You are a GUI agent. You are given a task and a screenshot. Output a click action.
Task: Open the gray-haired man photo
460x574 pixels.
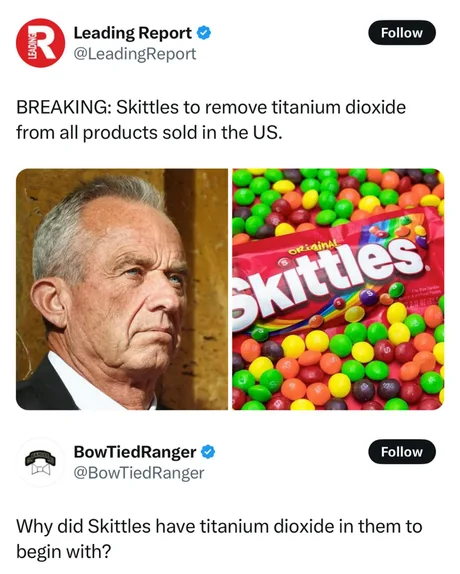tap(122, 289)
